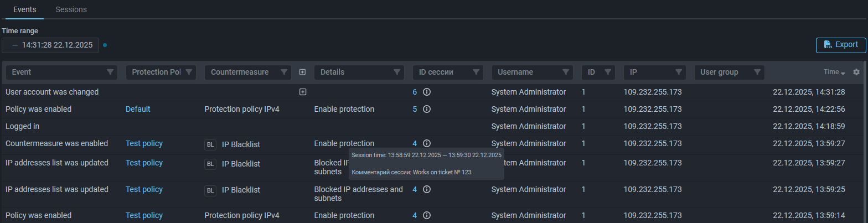Open the Username column filter
This screenshot has width=868, height=223.
tap(566, 72)
